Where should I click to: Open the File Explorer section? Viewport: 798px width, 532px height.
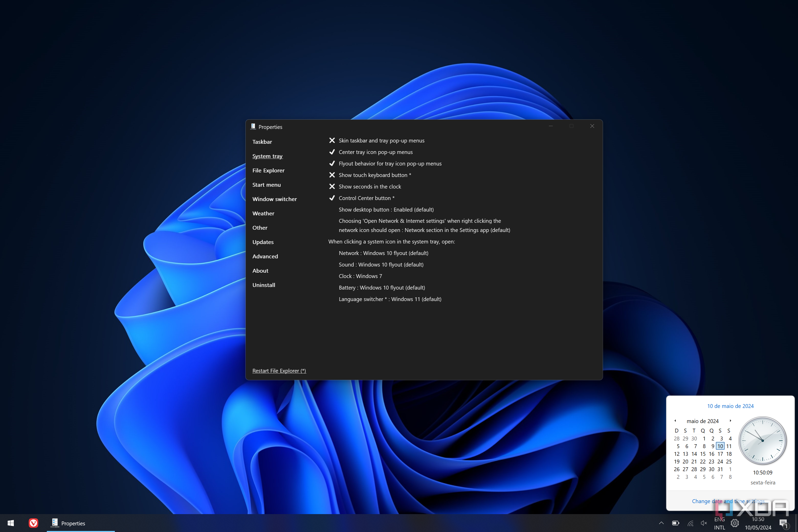(x=268, y=170)
